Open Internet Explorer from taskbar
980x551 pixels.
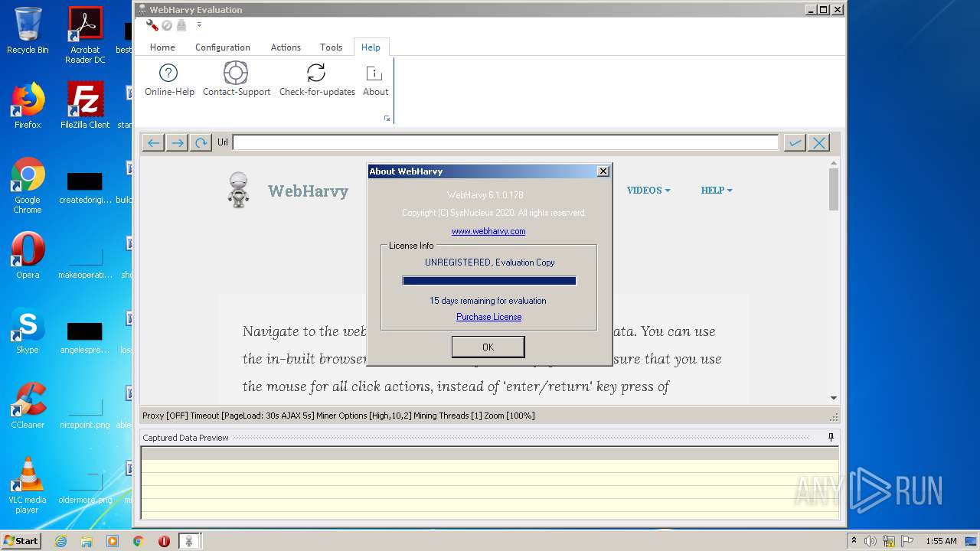[61, 541]
